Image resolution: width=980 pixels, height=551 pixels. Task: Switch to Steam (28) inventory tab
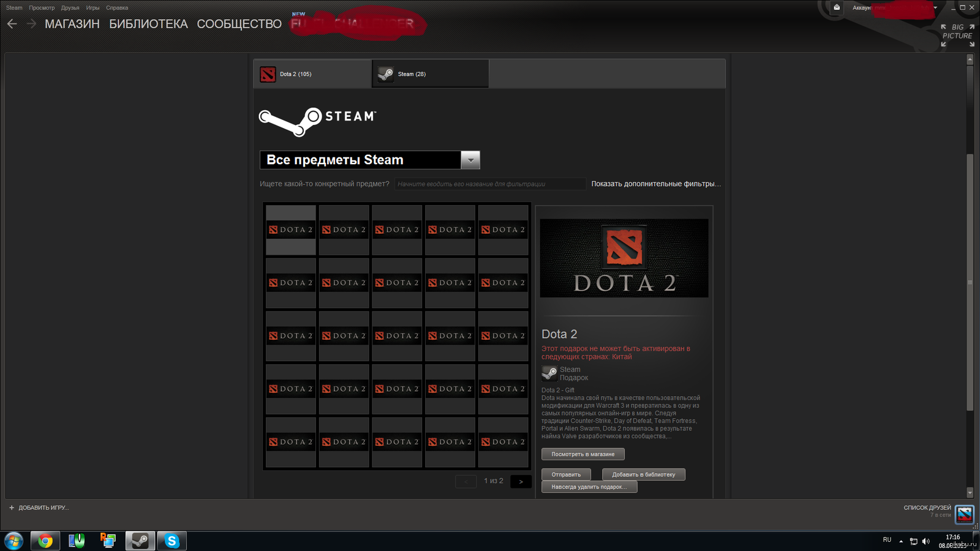coord(431,74)
